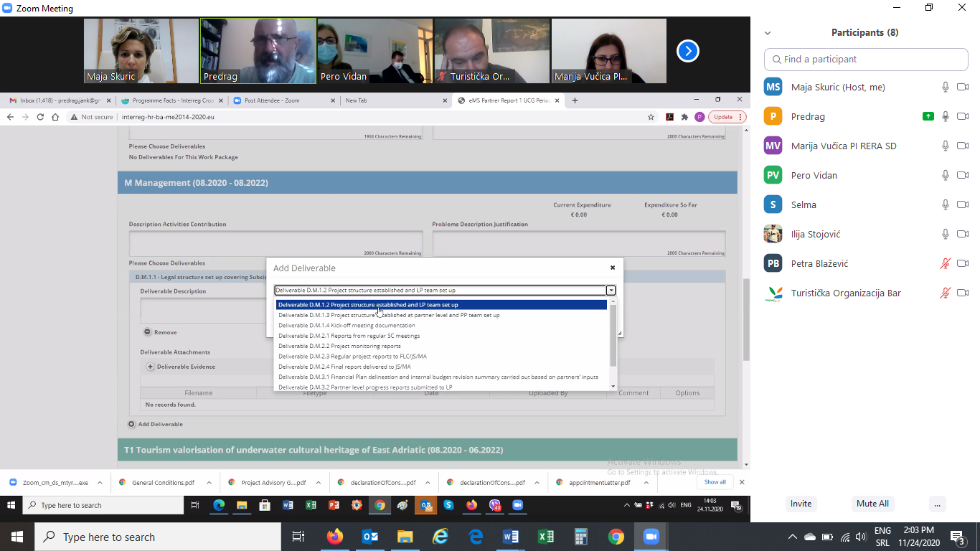Click Ilija Stojović's microphone icon
The image size is (980, 551).
tap(946, 234)
